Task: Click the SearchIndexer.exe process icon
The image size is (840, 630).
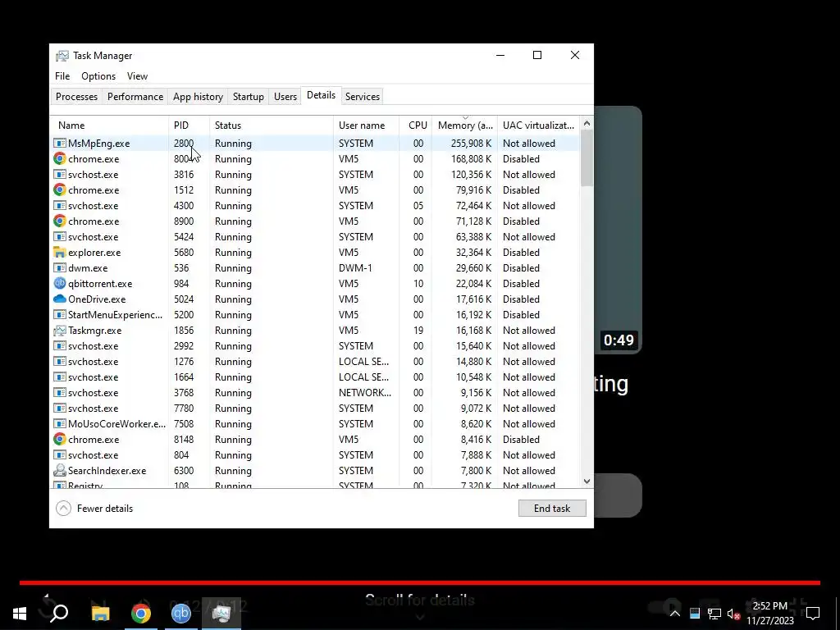Action: (x=59, y=470)
